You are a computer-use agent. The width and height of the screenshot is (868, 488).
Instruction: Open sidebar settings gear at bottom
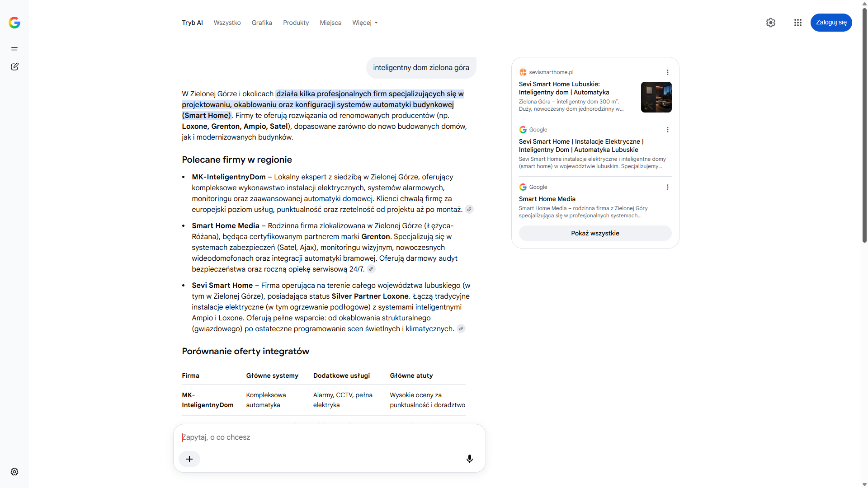14,472
